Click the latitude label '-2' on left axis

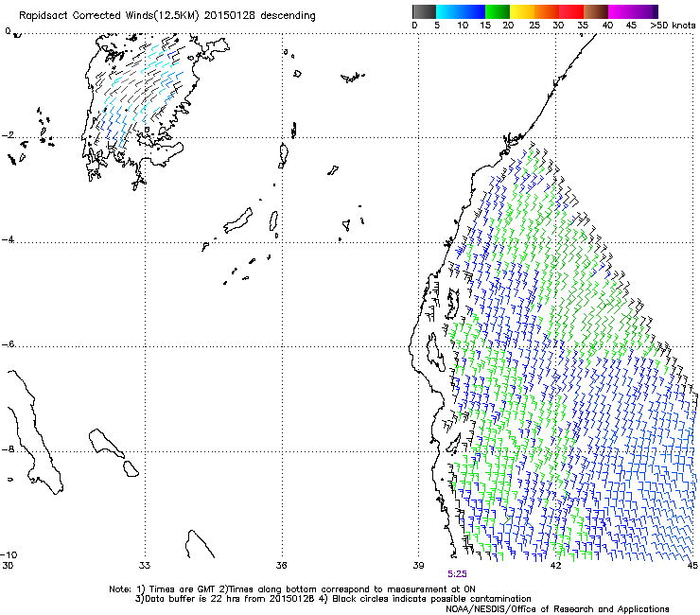point(9,135)
